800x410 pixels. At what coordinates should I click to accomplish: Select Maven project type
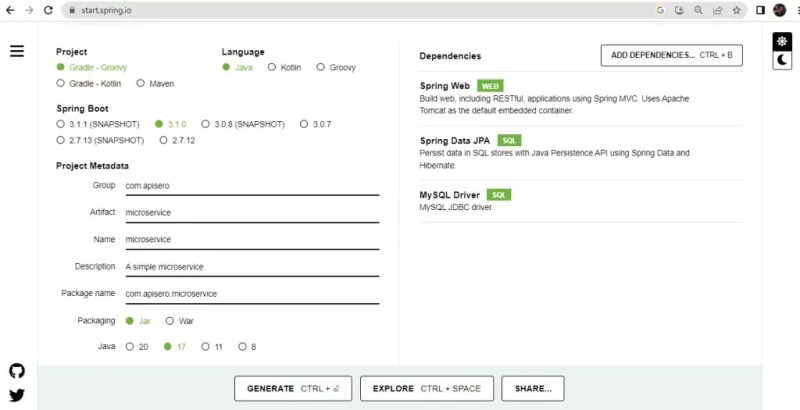pos(155,84)
